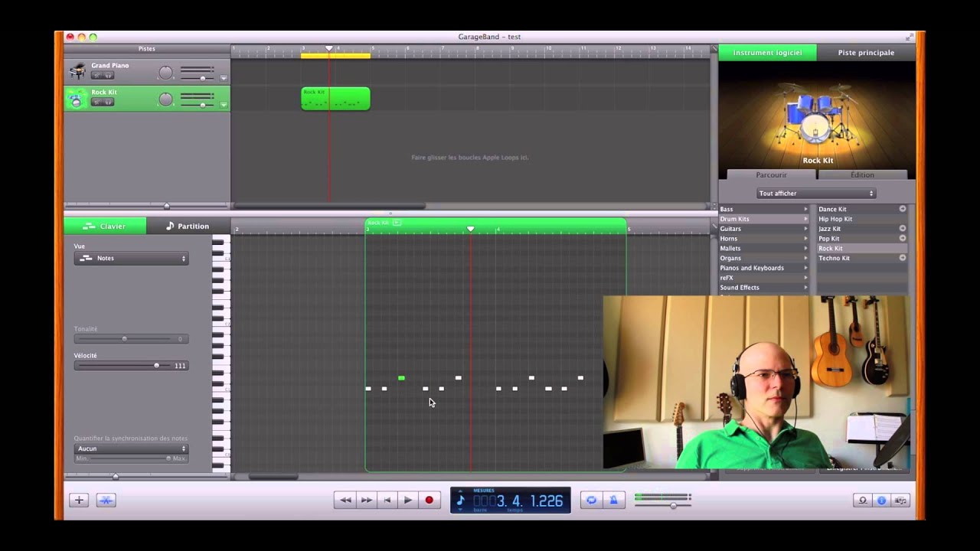This screenshot has height=551, width=980.
Task: Solo the Rock Kit track with headphones
Action: click(x=109, y=102)
